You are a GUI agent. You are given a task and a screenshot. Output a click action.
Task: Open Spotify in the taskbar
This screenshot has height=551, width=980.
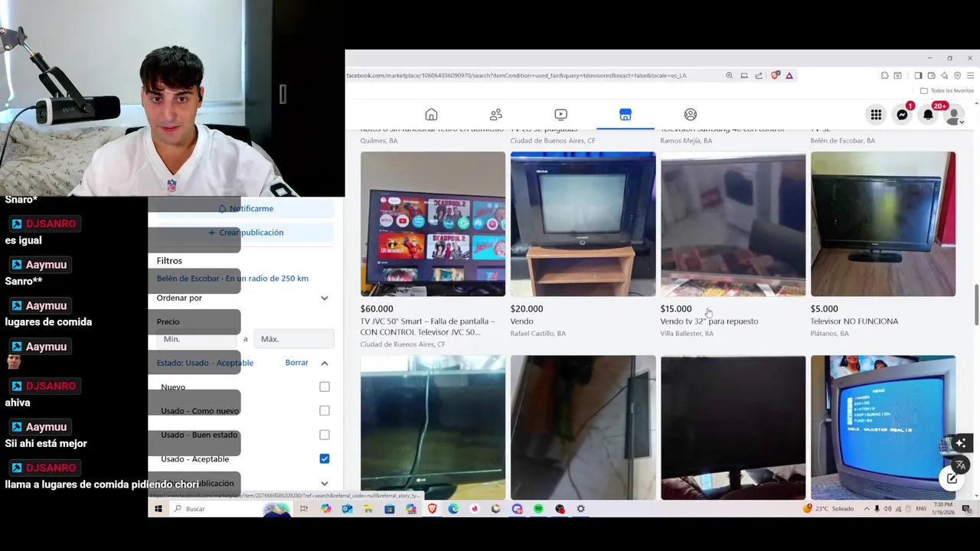pyautogui.click(x=538, y=509)
